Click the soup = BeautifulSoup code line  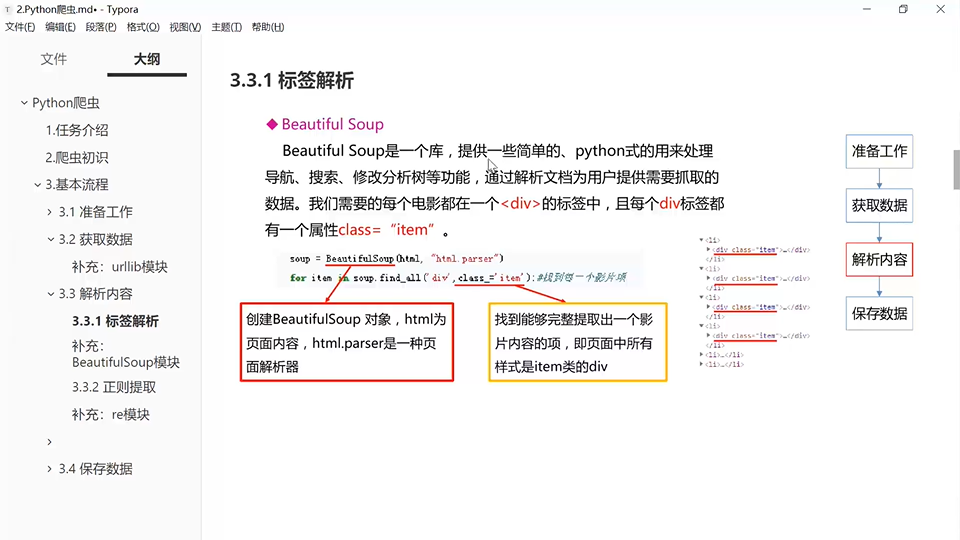[397, 258]
